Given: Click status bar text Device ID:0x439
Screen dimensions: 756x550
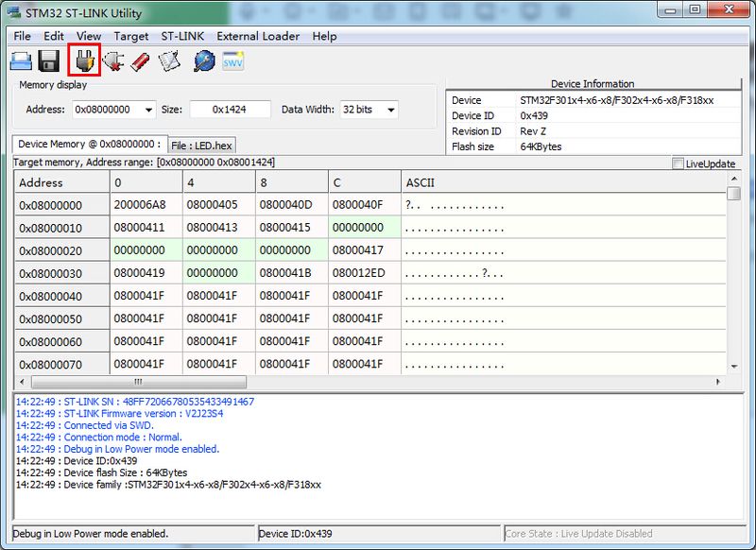Looking at the screenshot, I should pyautogui.click(x=295, y=534).
